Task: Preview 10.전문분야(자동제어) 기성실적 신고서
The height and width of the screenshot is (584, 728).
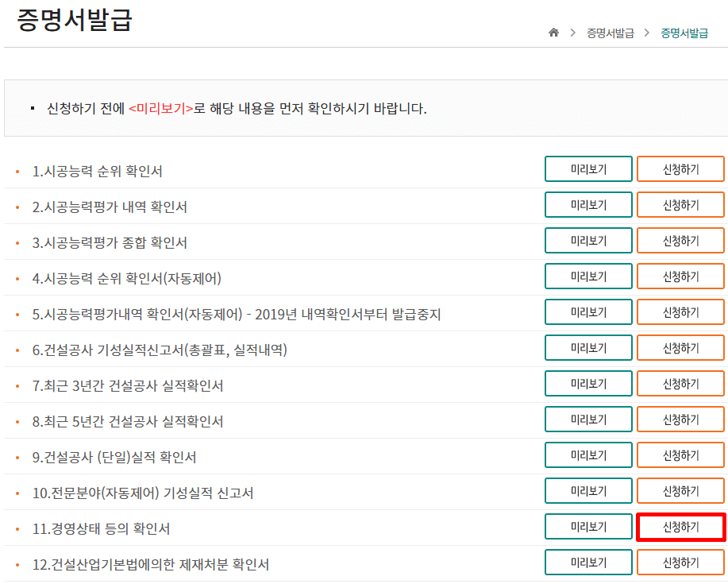Action: coord(588,490)
